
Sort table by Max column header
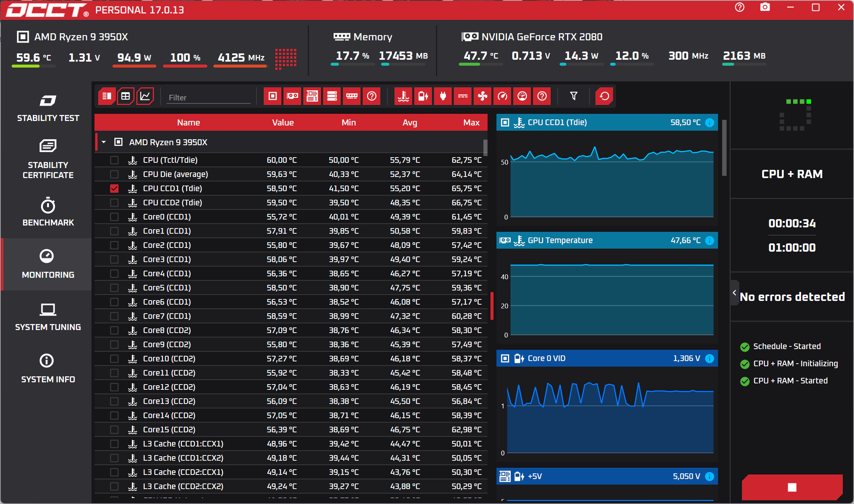[x=471, y=122]
